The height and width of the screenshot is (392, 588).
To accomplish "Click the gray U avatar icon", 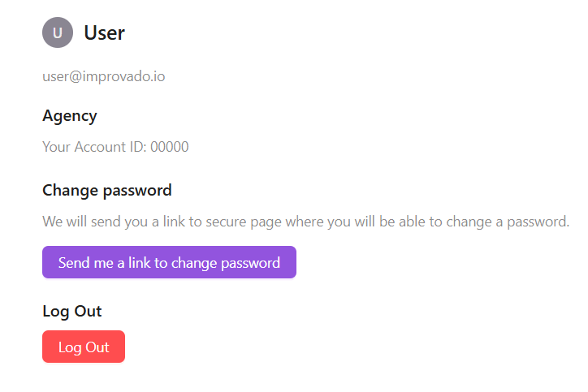I will (x=58, y=32).
